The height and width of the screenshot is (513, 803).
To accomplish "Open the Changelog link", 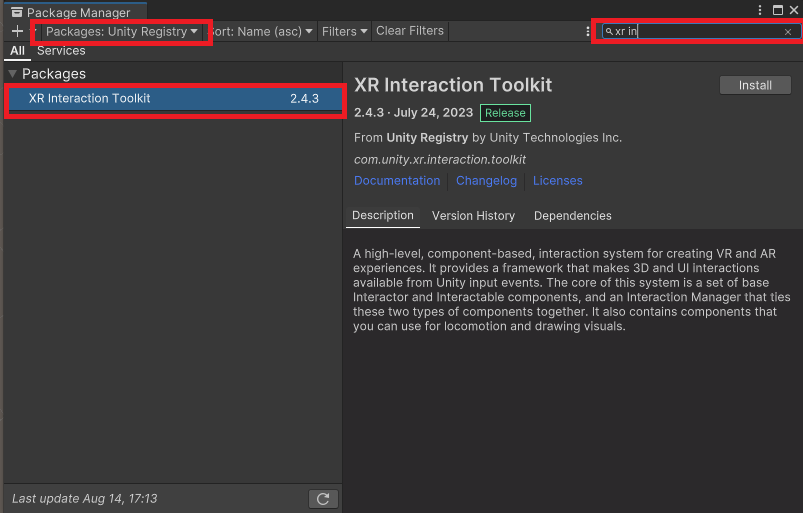I will click(487, 181).
